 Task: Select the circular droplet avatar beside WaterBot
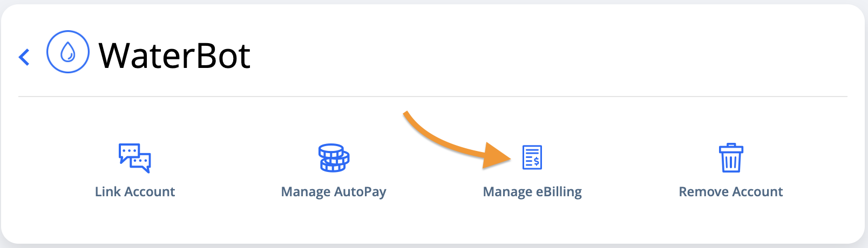[68, 52]
